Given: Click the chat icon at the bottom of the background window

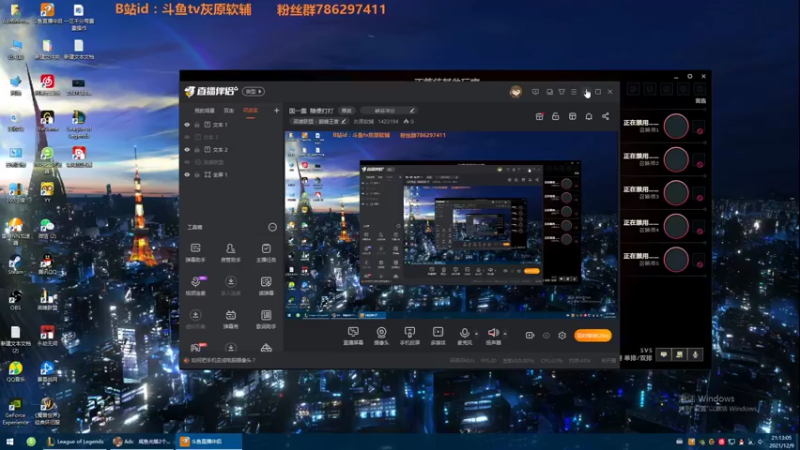Looking at the screenshot, I should coord(664,354).
